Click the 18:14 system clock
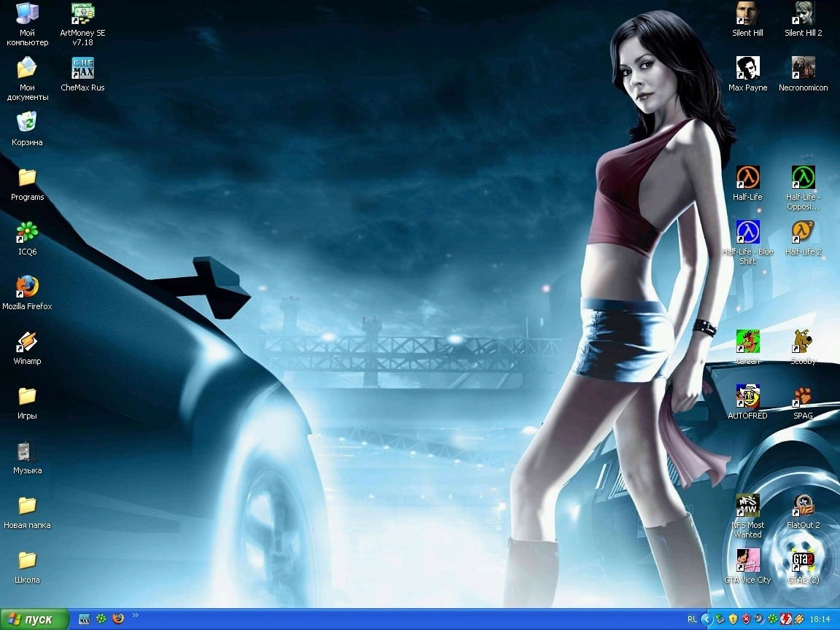Image resolution: width=840 pixels, height=630 pixels. pyautogui.click(x=820, y=619)
